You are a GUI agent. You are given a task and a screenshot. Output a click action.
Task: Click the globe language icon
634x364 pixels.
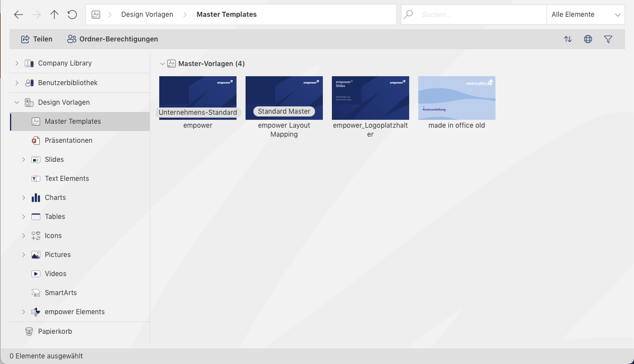click(x=588, y=39)
